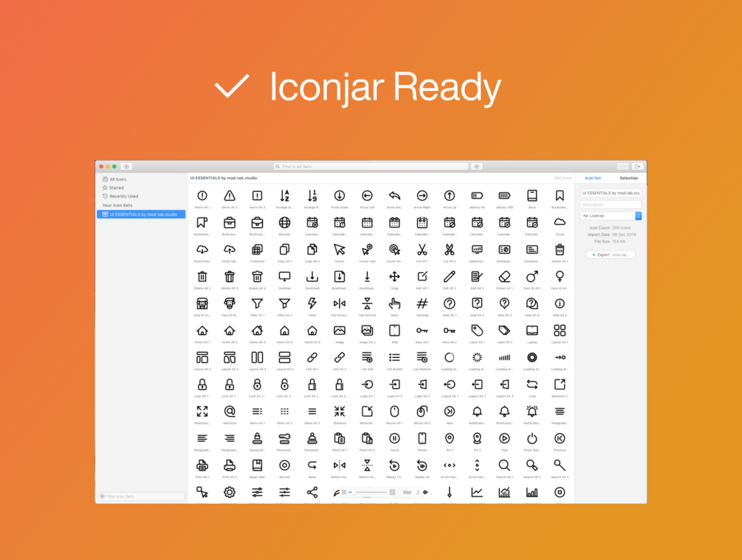
Task: Select the Laptop icon
Action: tap(532, 331)
